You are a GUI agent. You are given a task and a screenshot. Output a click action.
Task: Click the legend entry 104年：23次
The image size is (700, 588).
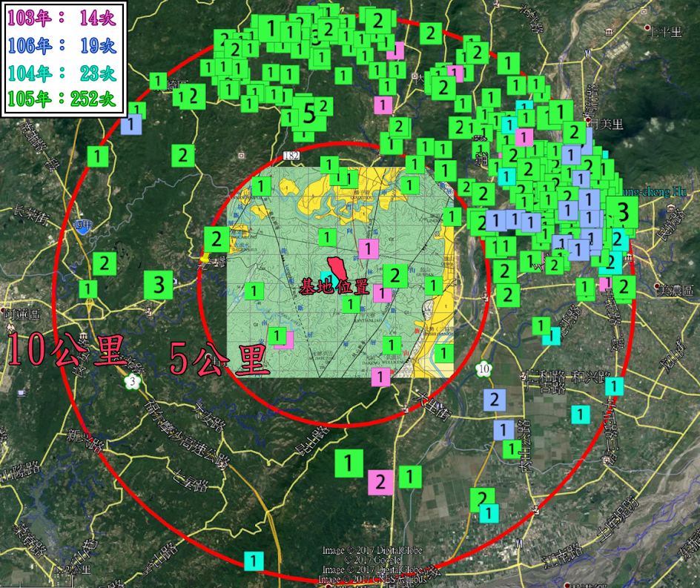62,73
